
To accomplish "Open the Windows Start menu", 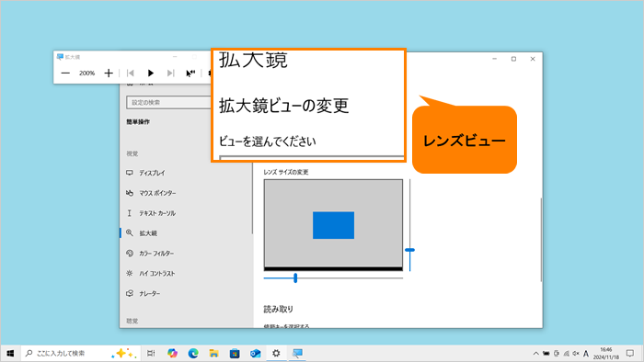I will (x=10, y=354).
